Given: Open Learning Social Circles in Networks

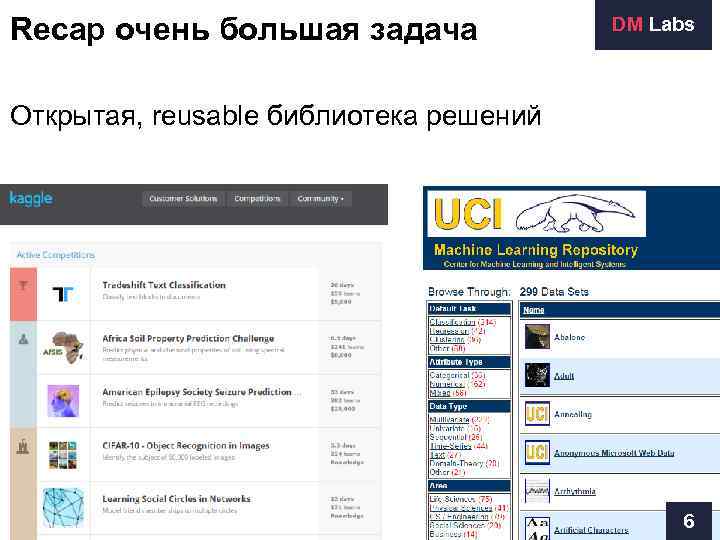Looking at the screenshot, I should tap(176, 499).
